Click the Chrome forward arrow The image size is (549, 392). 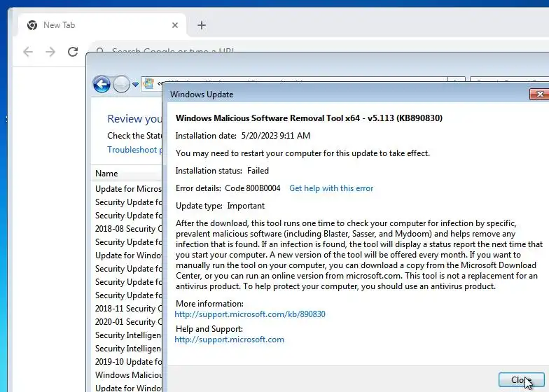50,52
